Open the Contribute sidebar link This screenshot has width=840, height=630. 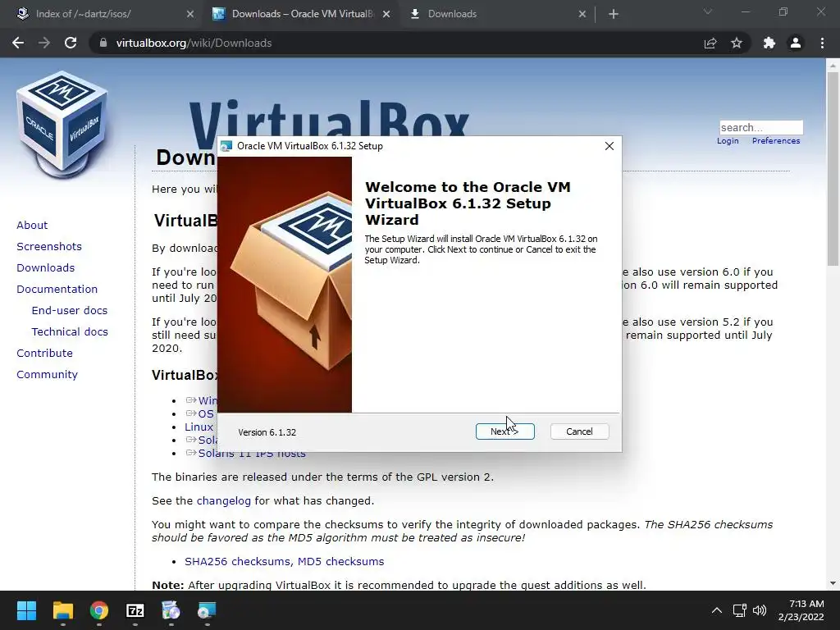(44, 354)
